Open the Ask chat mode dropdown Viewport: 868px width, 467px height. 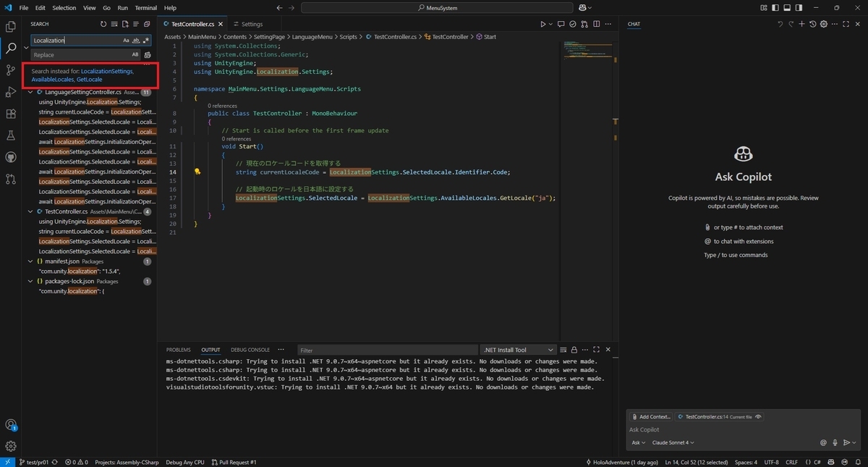click(x=639, y=442)
